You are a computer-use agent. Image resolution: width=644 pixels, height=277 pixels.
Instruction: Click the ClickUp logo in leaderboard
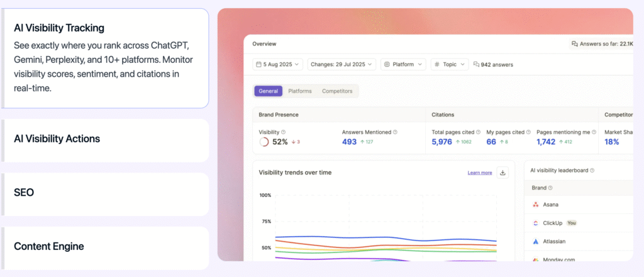point(536,223)
